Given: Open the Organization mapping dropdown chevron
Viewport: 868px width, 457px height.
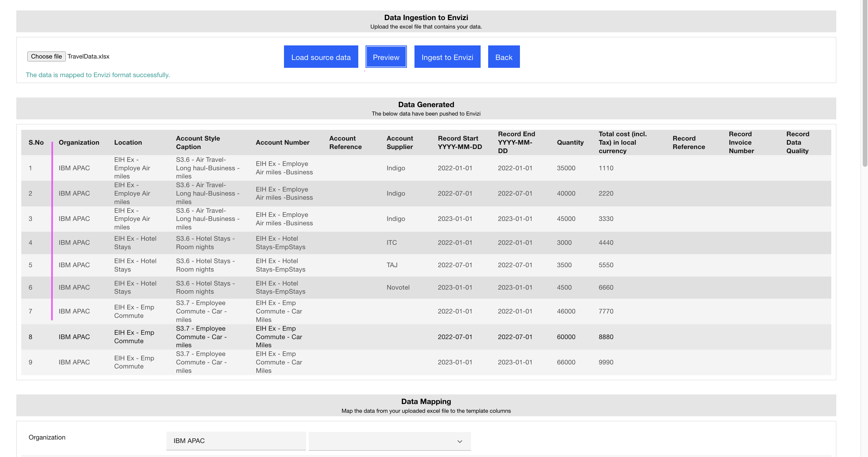Looking at the screenshot, I should point(459,441).
